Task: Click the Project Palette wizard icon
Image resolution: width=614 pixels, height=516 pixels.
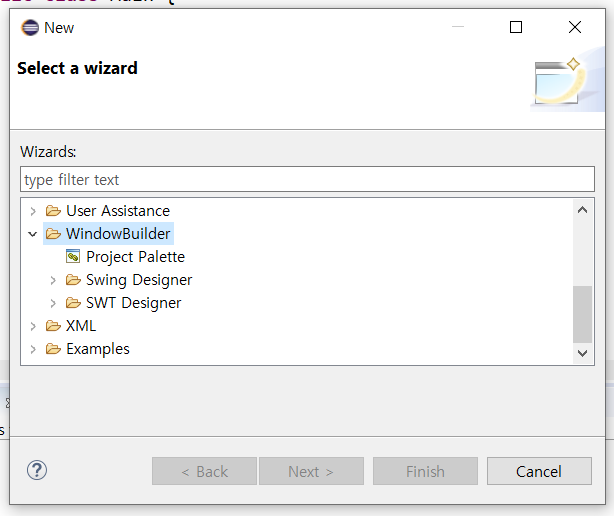Action: pyautogui.click(x=73, y=257)
